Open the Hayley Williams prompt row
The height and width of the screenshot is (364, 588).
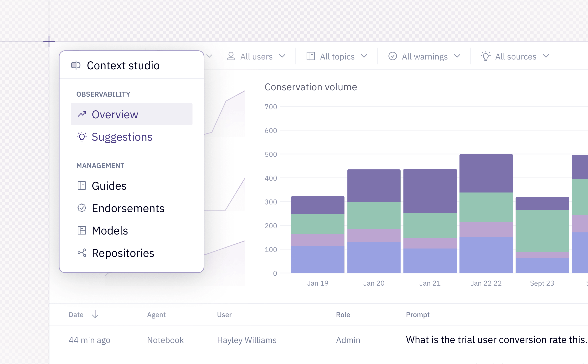coord(318,340)
